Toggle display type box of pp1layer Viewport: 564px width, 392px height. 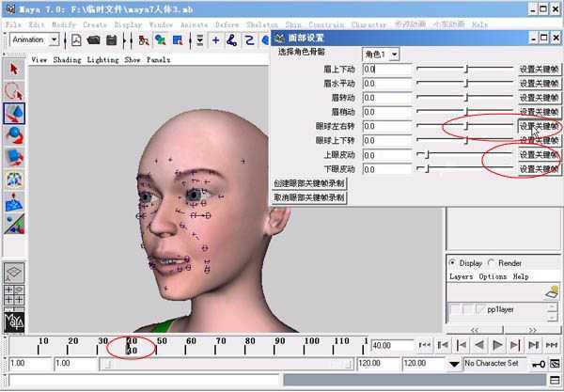[x=467, y=309]
